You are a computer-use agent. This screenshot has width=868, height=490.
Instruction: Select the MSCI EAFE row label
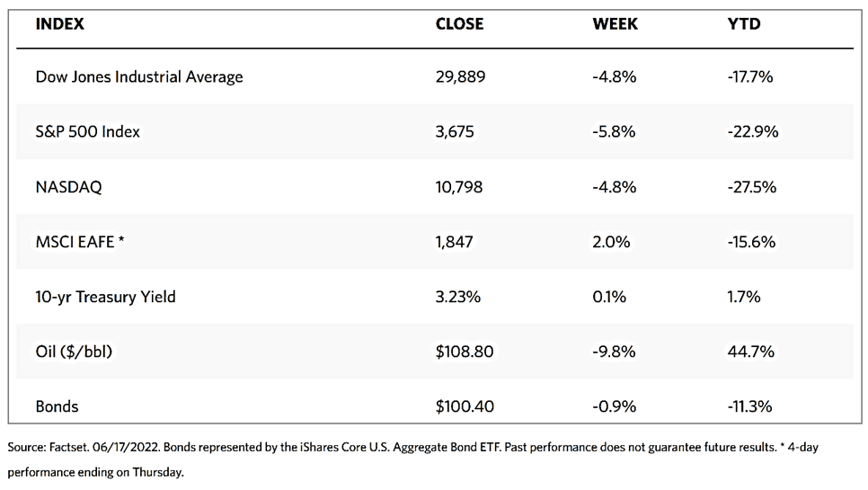tap(79, 242)
